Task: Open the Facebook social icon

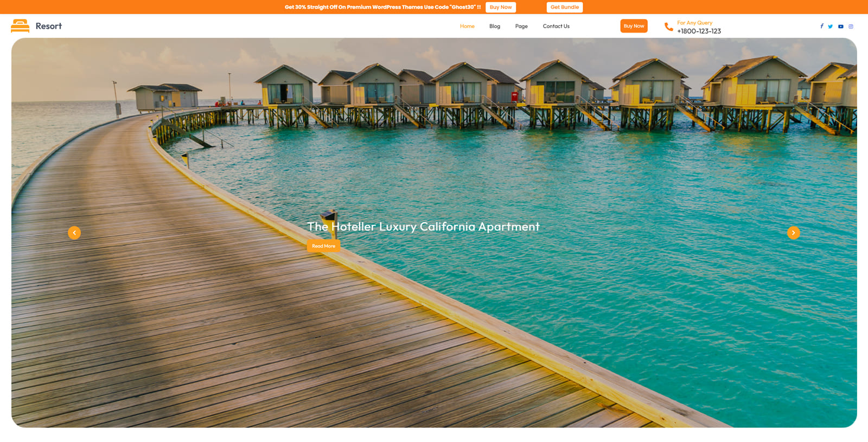Action: coord(821,26)
